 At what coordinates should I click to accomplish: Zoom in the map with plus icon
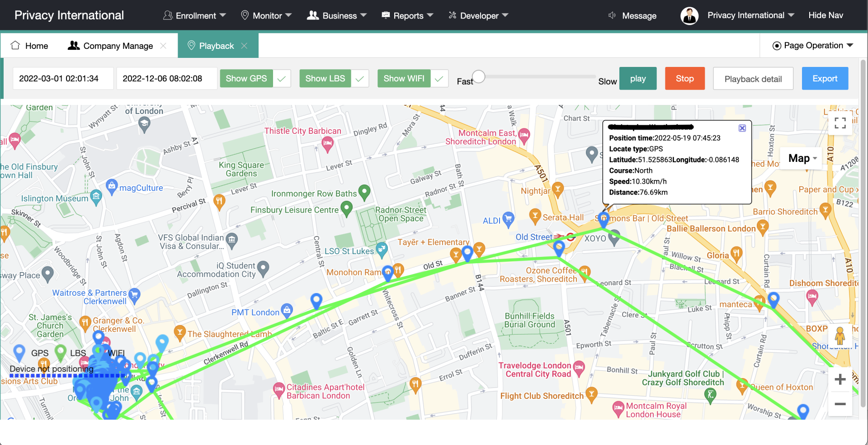click(840, 379)
